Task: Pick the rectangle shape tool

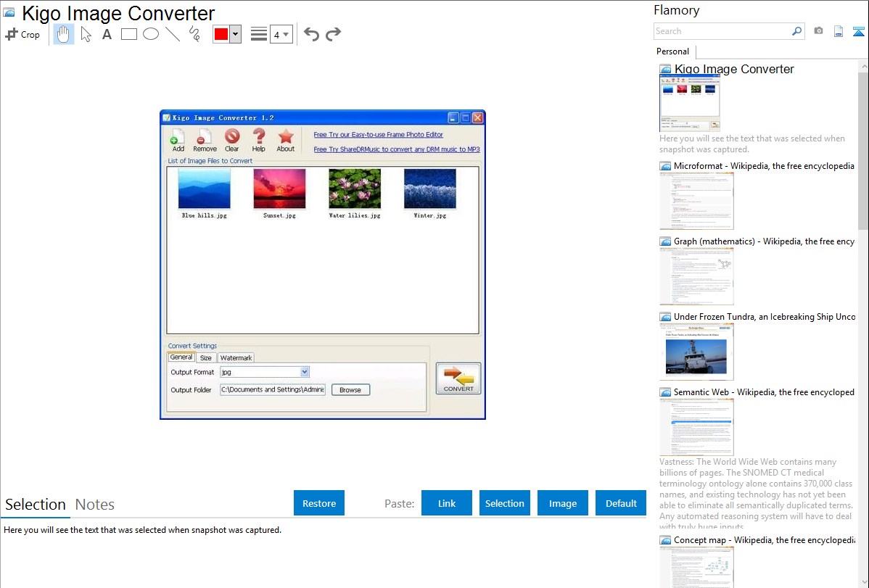Action: pyautogui.click(x=129, y=34)
